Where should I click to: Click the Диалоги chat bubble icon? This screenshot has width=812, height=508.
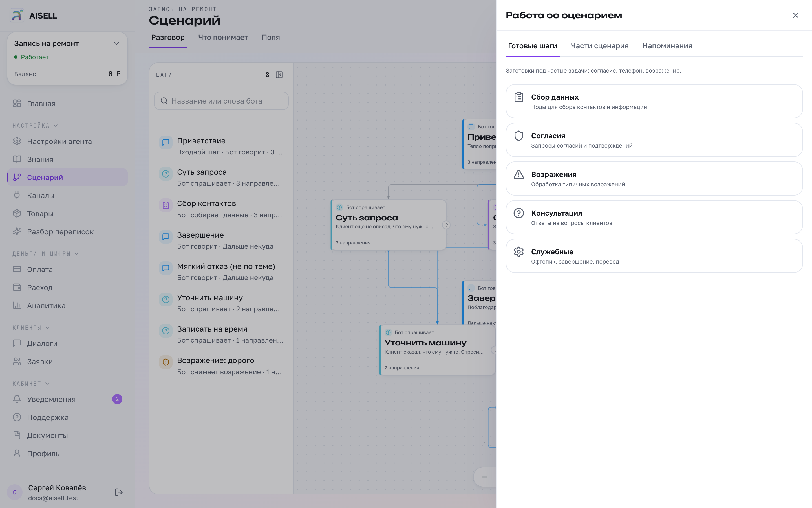[x=17, y=343]
